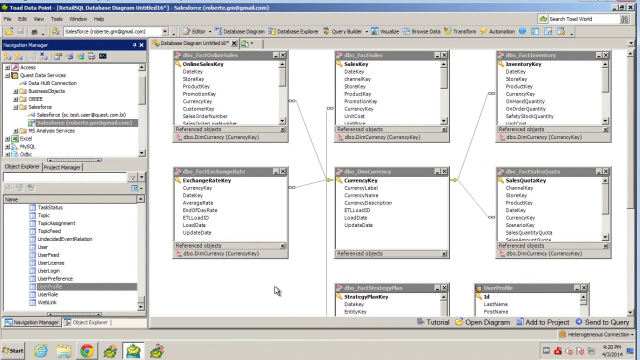Open Heterogeneous Connection dropdown
The image size is (640, 360).
597,334
